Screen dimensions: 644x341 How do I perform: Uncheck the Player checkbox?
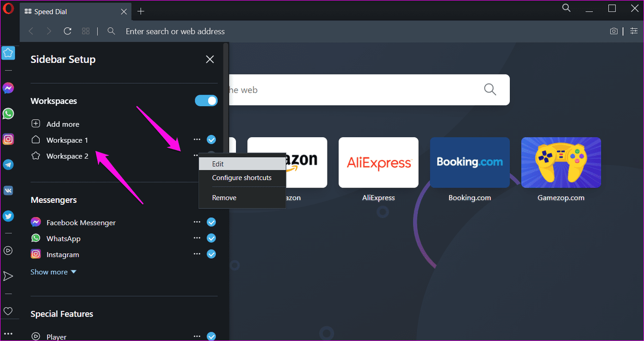[211, 336]
